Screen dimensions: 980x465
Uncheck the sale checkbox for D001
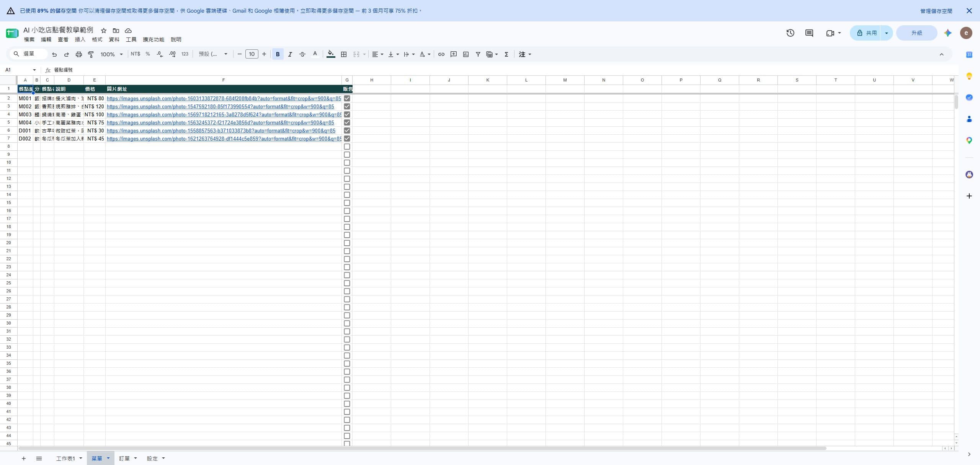tap(347, 131)
